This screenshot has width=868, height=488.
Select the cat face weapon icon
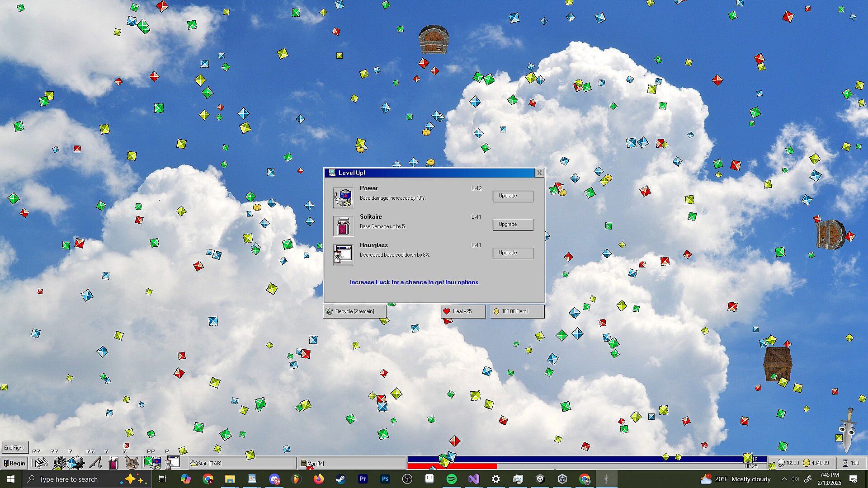[132, 463]
